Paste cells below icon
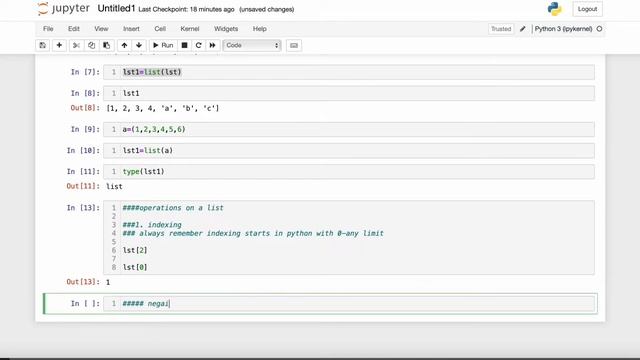 107,45
